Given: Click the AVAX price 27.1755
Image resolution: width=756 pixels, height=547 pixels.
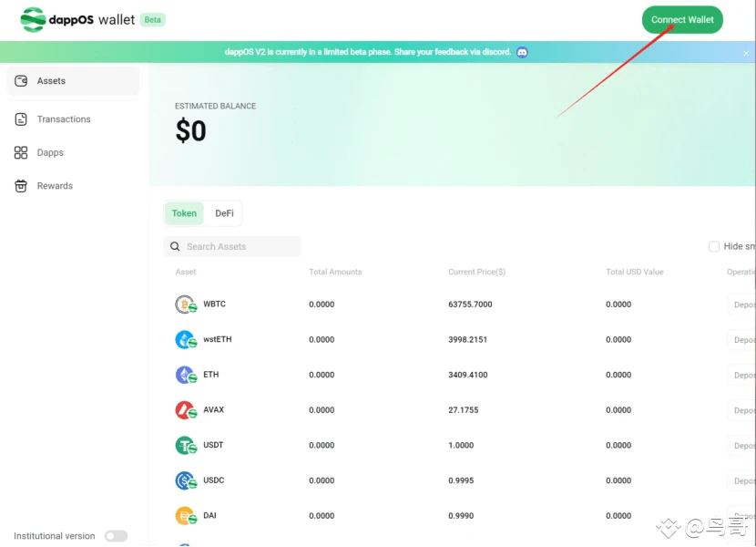Looking at the screenshot, I should click(x=464, y=410).
